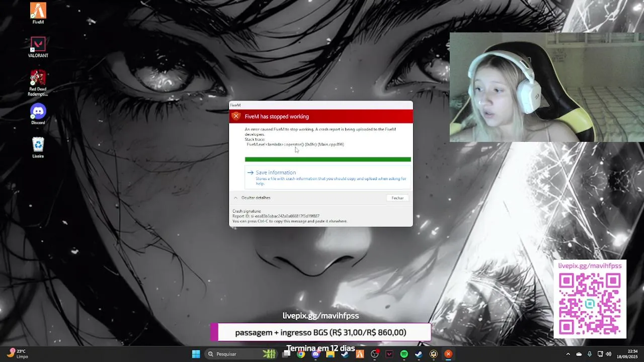
Task: Open Google Chrome from the taskbar
Action: pos(300,354)
